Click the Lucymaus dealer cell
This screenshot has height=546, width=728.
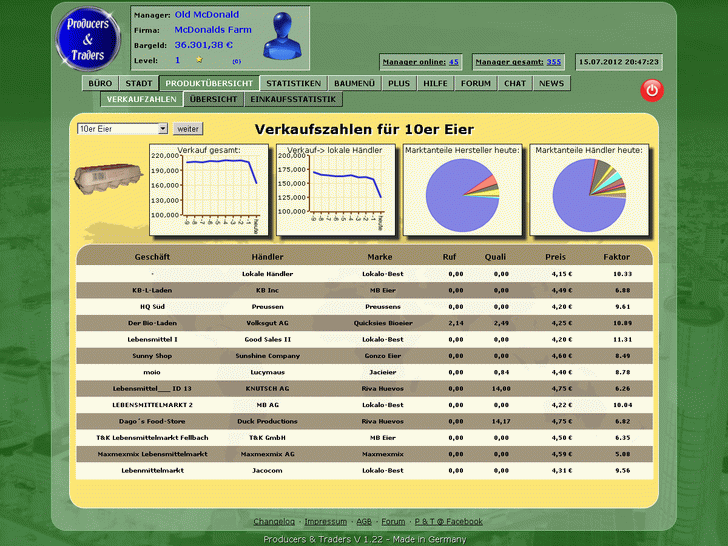coord(267,372)
